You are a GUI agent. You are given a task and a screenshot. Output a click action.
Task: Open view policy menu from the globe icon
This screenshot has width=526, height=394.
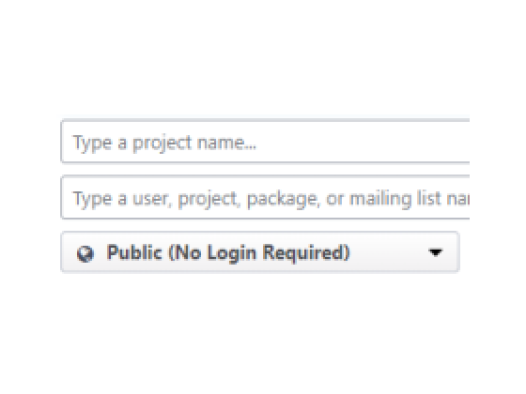point(85,254)
